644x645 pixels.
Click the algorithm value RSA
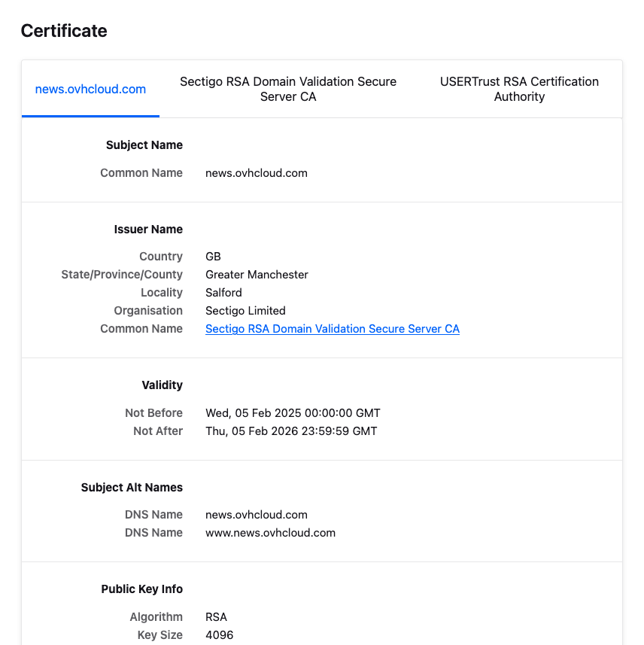pyautogui.click(x=216, y=616)
